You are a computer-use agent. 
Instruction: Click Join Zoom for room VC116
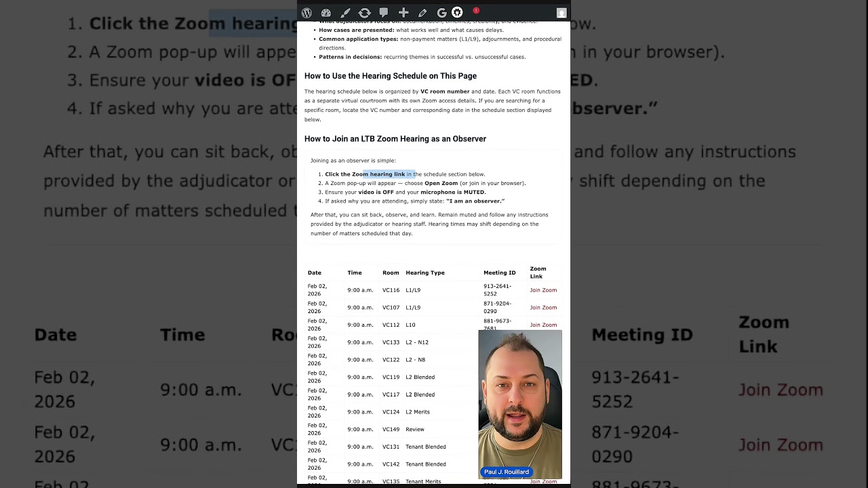(543, 290)
